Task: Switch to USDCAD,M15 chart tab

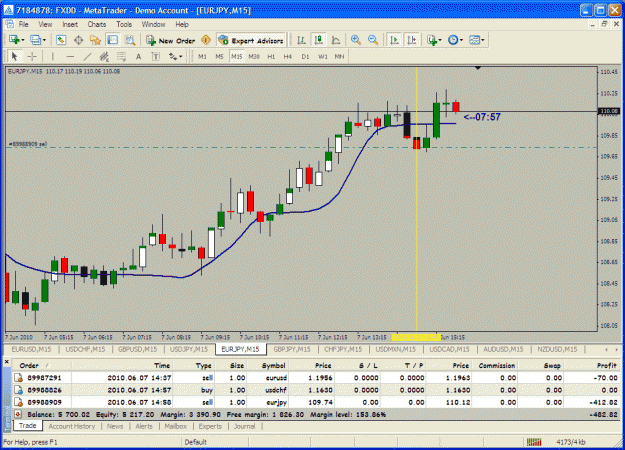Action: 448,349
